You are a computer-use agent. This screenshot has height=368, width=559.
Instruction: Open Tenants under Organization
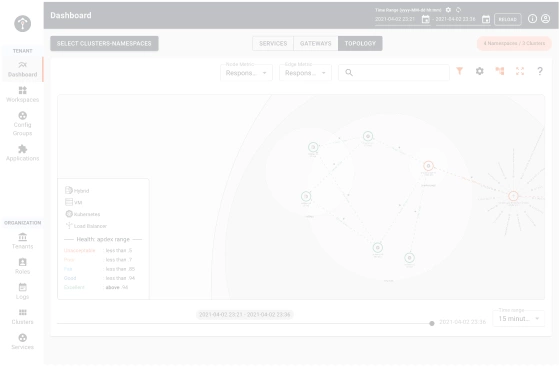pos(22,241)
